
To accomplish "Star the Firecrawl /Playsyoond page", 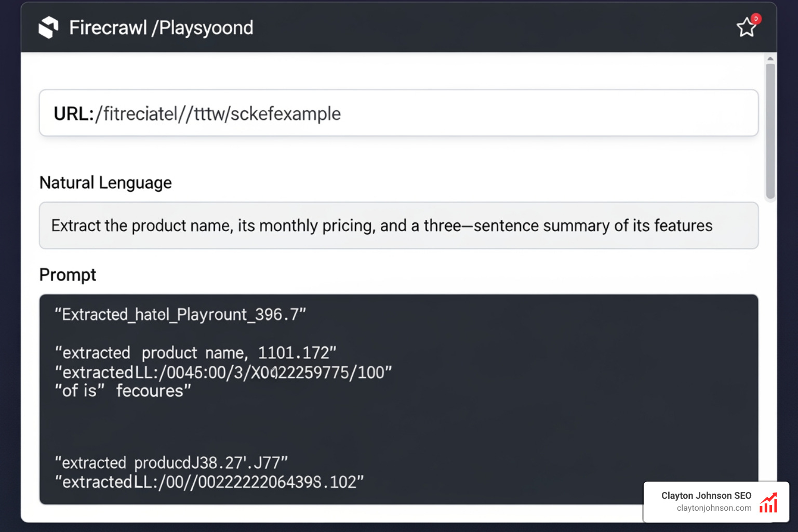I will [746, 29].
